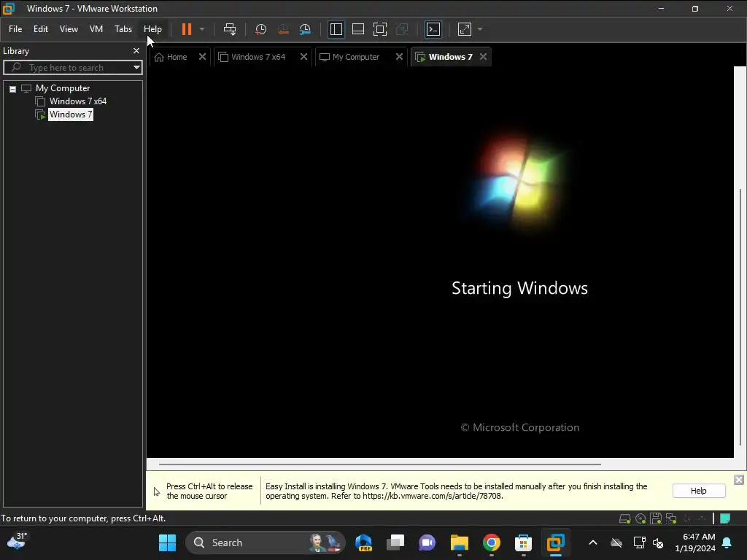The image size is (747, 560).
Task: Open the Windows Start menu
Action: tap(167, 542)
